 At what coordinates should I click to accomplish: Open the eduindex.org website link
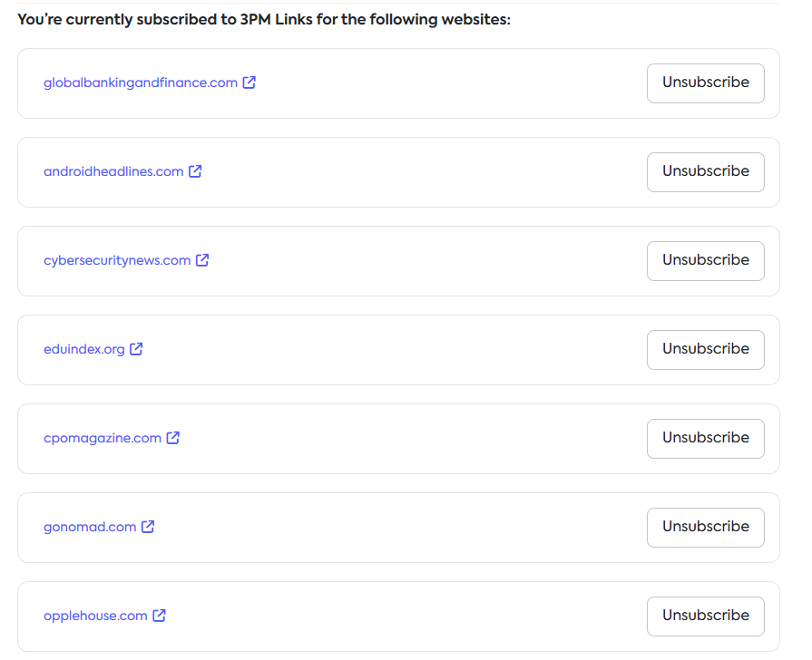point(84,349)
